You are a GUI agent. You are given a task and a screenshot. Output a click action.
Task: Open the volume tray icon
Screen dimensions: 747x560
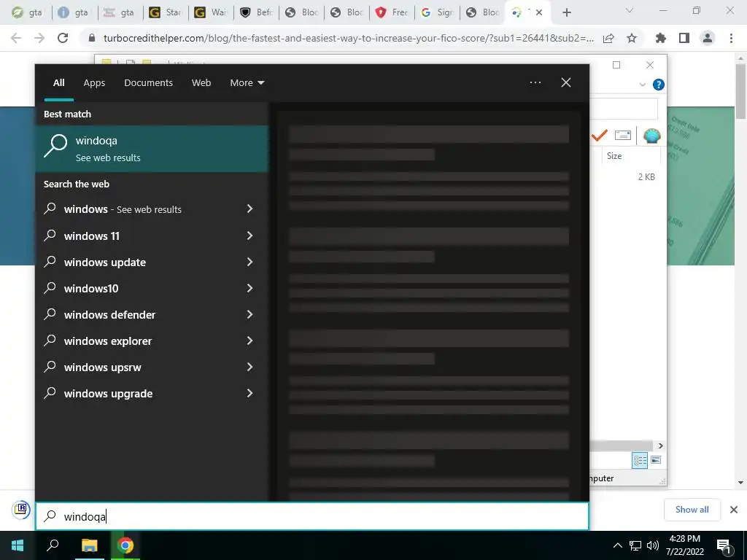[x=652, y=545]
